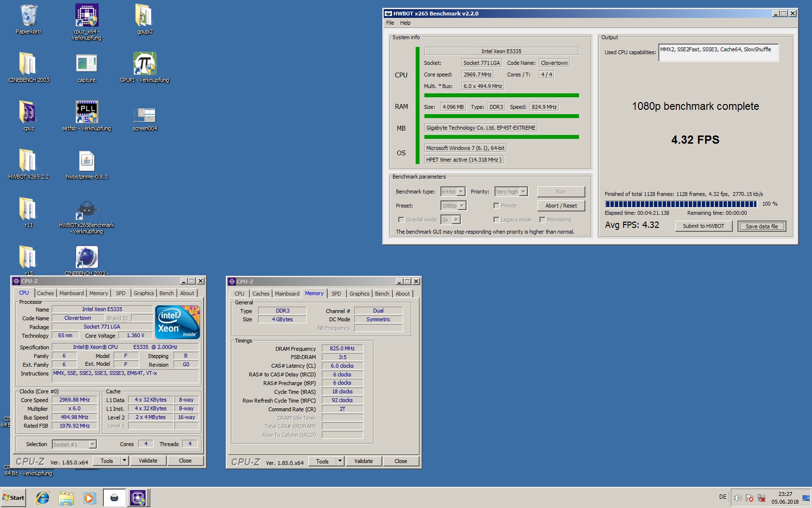Switch to Caches tab in left CPU-Z
This screenshot has width=812, height=508.
tap(45, 293)
